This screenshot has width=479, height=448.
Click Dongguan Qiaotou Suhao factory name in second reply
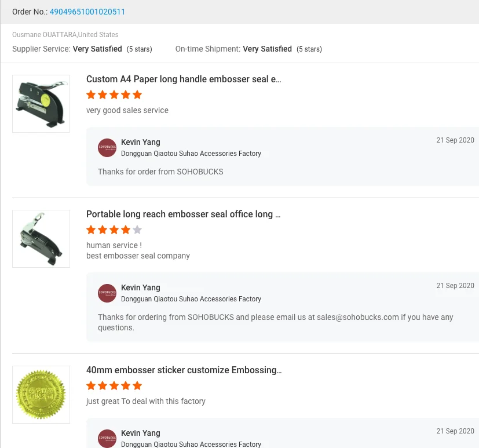tap(191, 299)
